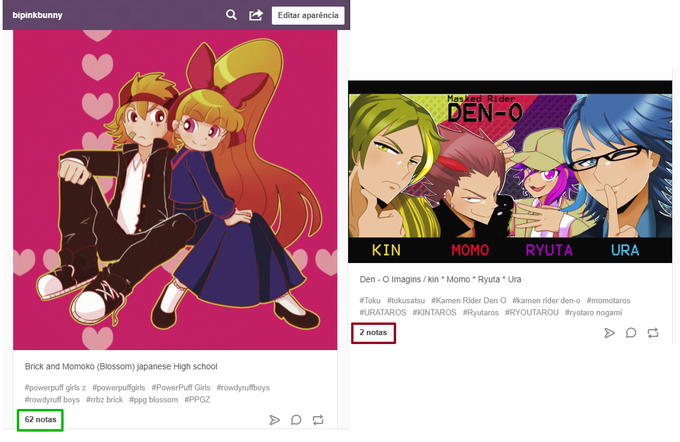This screenshot has height=442, width=680.
Task: Open the #PowerPuff Girls tag
Action: coord(181,387)
